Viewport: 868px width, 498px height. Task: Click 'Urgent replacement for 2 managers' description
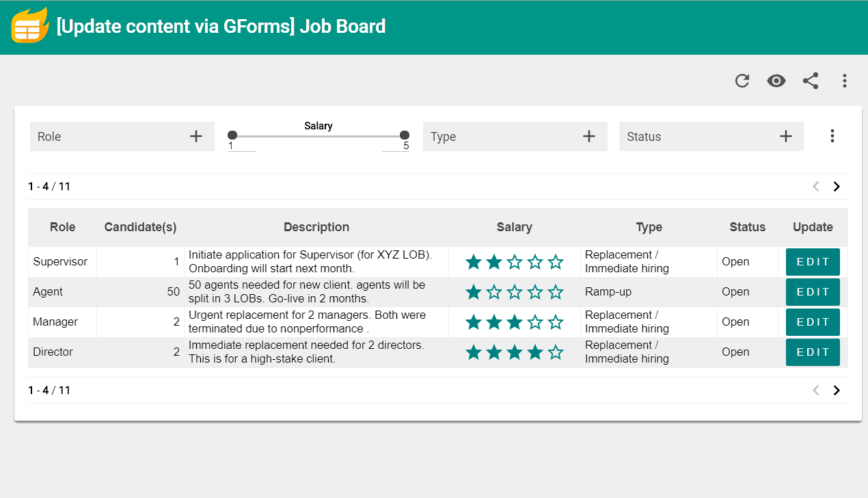pos(307,322)
